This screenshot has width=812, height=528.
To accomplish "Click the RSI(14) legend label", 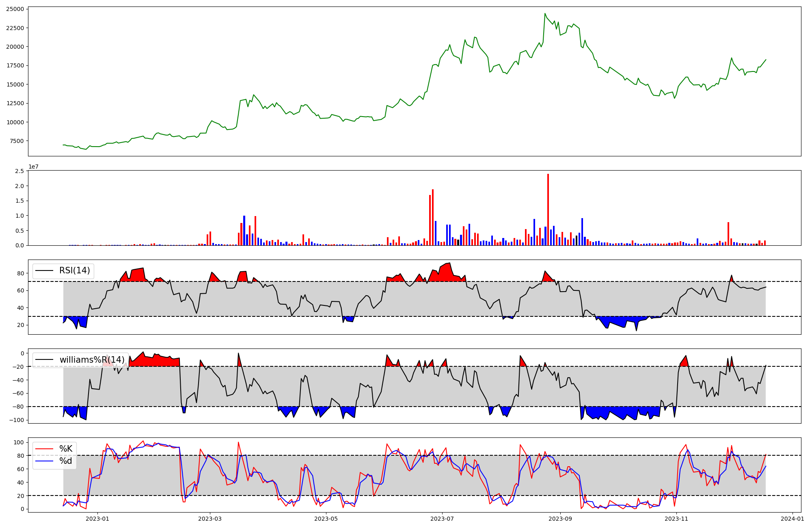I will coord(74,271).
